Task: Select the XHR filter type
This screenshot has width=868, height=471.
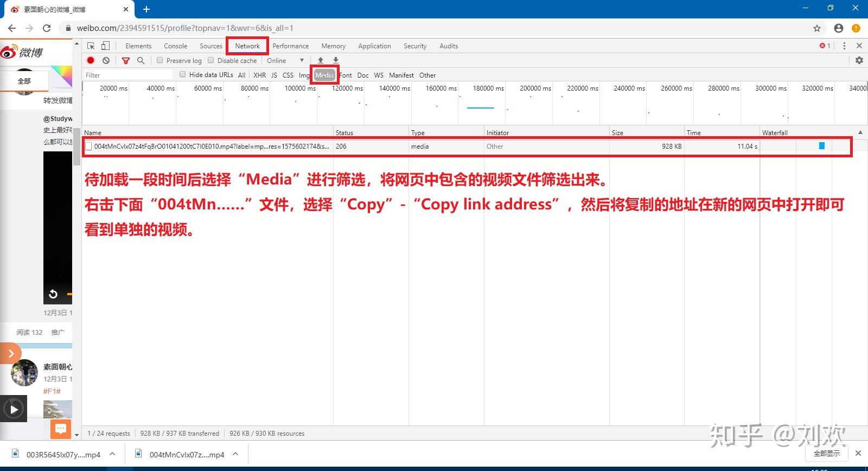Action: click(260, 75)
